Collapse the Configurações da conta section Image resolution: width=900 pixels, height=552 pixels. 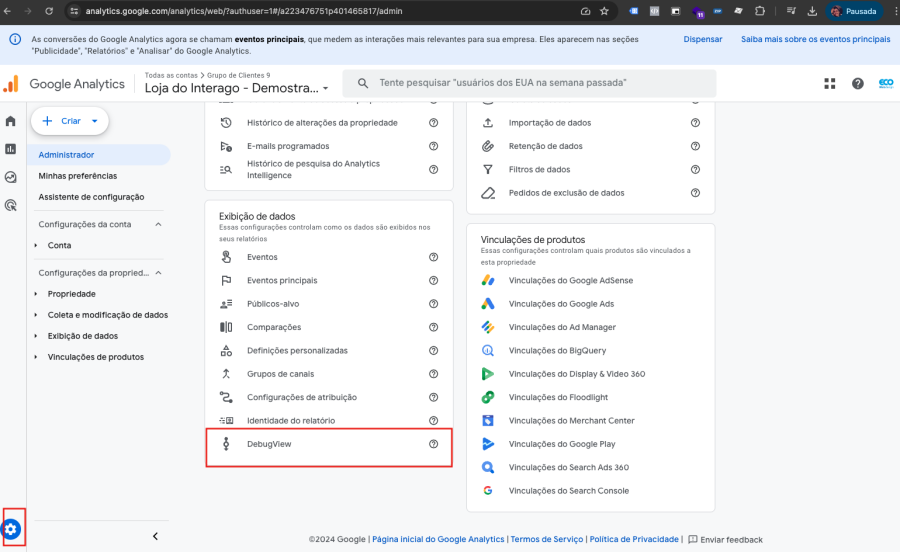coord(158,224)
